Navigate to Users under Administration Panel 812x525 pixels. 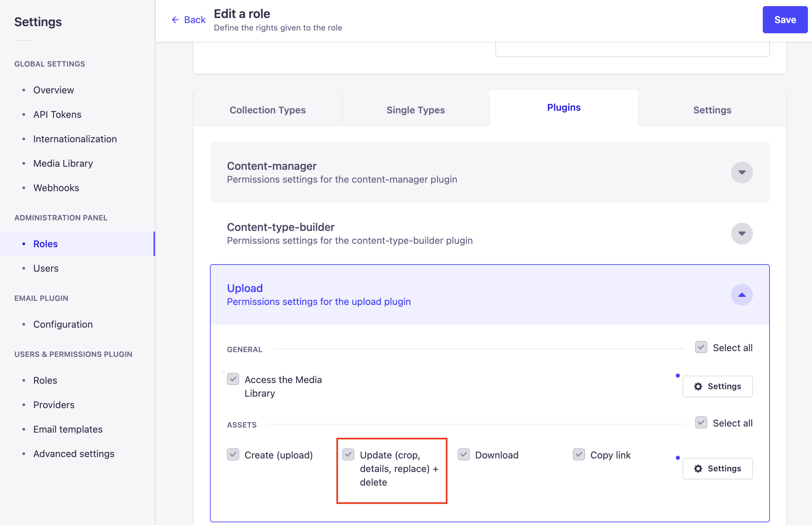coord(46,268)
